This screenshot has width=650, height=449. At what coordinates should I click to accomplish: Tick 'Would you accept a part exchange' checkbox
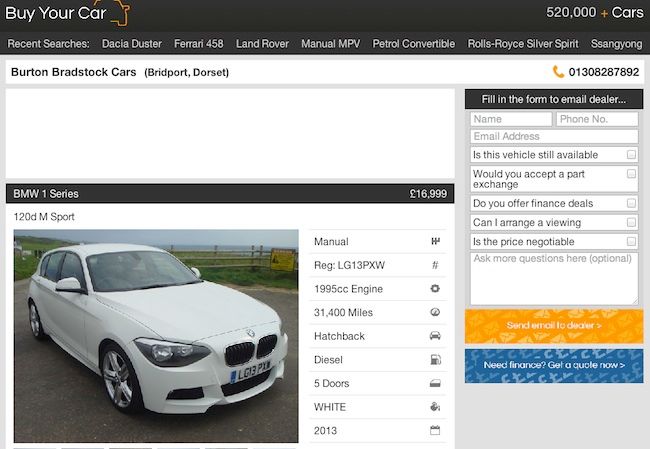[631, 173]
